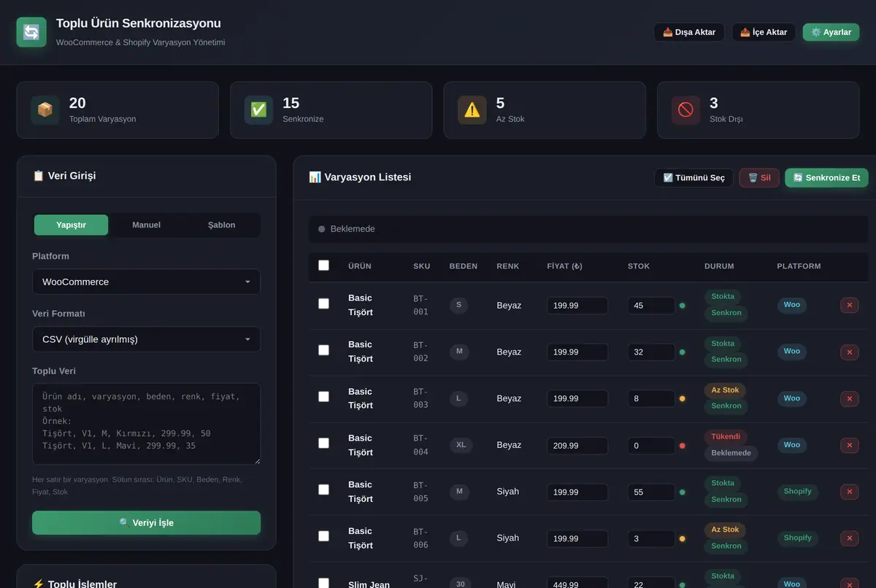Click the green checkmark icon for Senkronize
This screenshot has width=876, height=588.
pyautogui.click(x=258, y=110)
